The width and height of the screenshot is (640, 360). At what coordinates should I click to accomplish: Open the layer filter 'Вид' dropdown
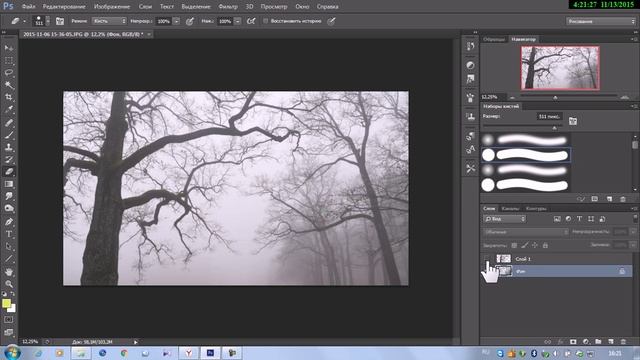click(505, 219)
